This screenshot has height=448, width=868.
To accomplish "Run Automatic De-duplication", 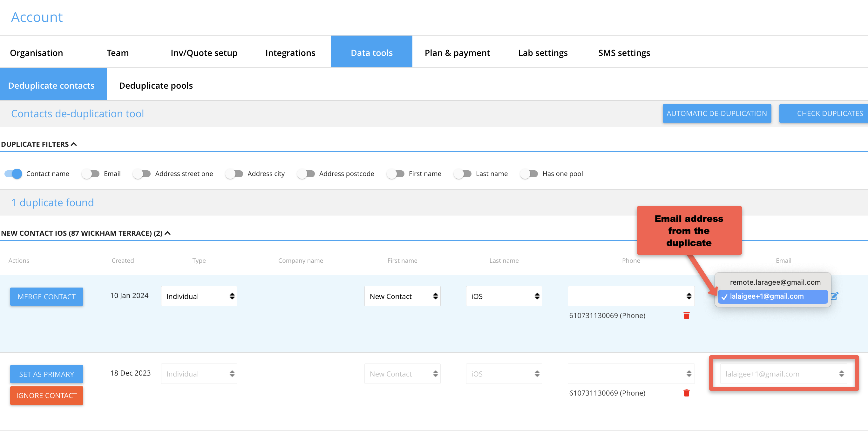I will (x=716, y=114).
